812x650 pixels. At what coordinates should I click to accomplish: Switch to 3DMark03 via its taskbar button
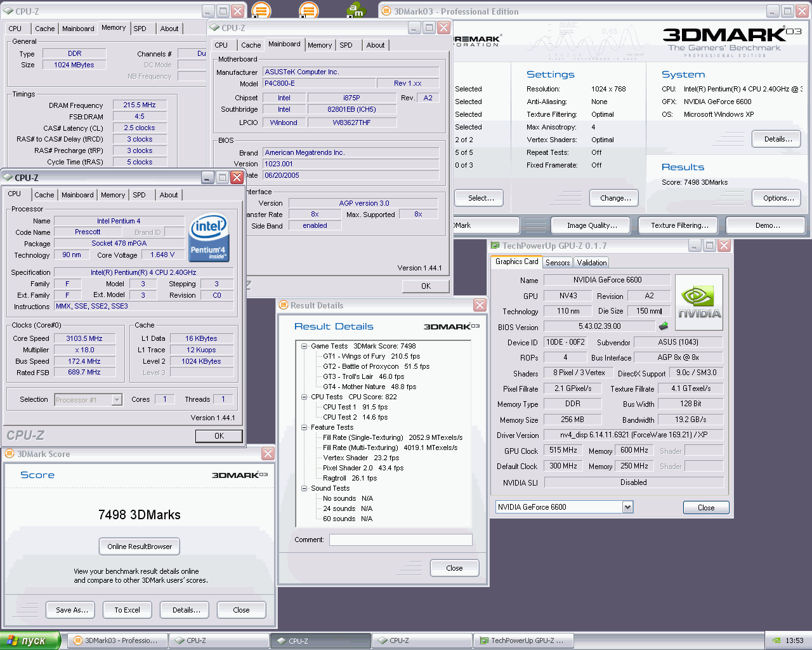tap(117, 640)
